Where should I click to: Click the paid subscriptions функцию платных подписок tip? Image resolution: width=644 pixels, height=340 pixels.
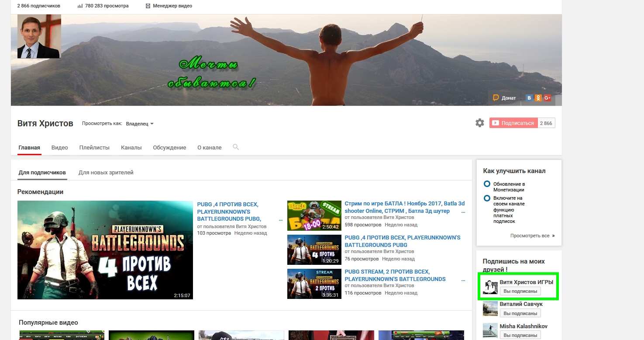[509, 210]
